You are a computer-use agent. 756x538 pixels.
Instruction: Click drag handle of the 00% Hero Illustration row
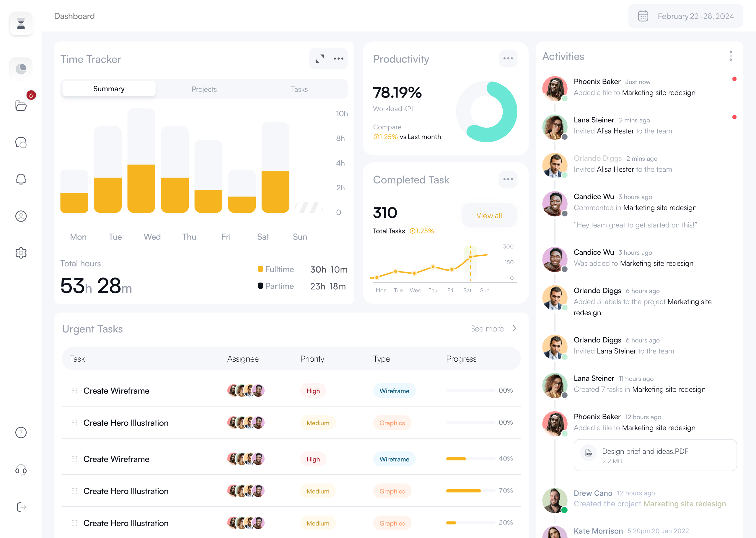pos(74,423)
